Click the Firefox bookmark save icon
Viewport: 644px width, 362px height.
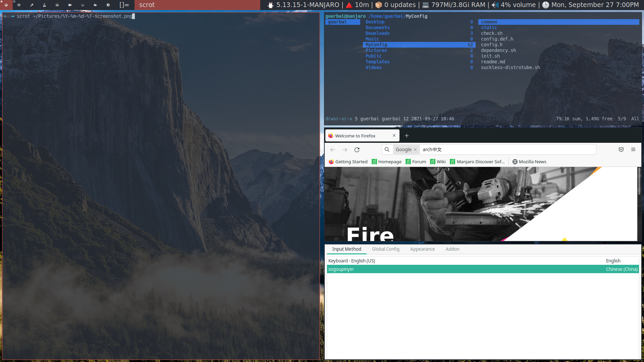coord(621,149)
